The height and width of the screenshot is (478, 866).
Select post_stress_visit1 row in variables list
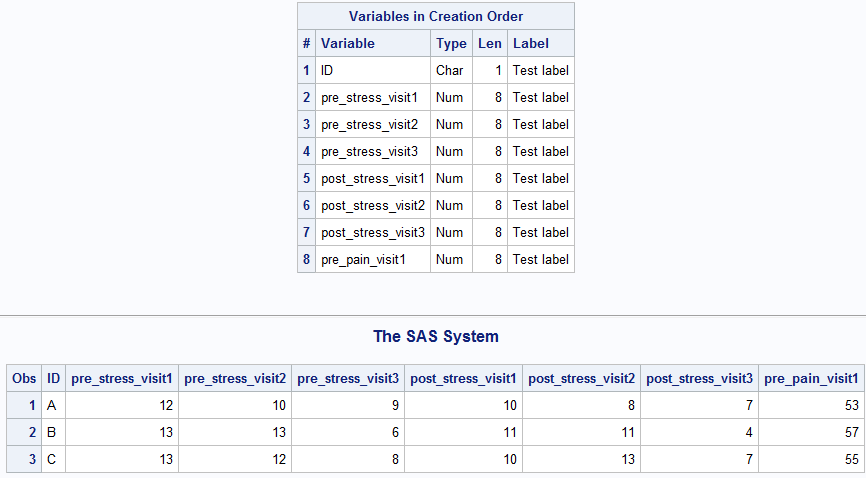(x=373, y=178)
